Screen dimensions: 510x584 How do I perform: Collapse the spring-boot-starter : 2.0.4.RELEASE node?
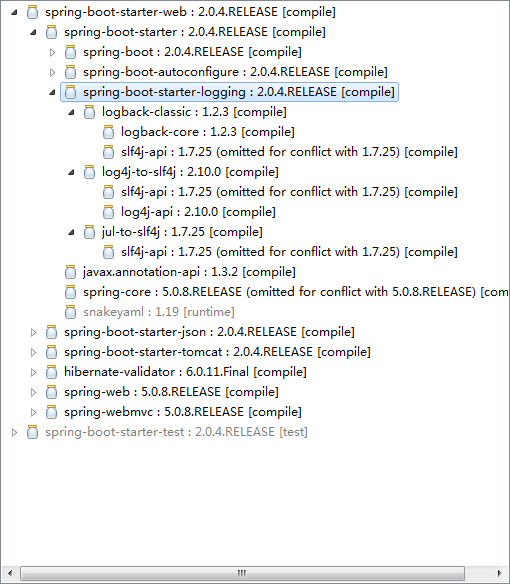(33, 32)
